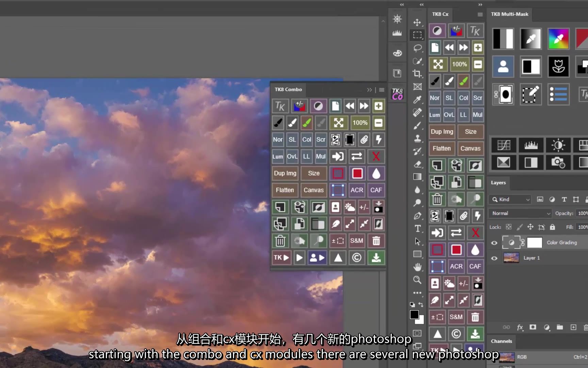Expand the more tools ellipsis
The image size is (588, 368).
tap(417, 293)
